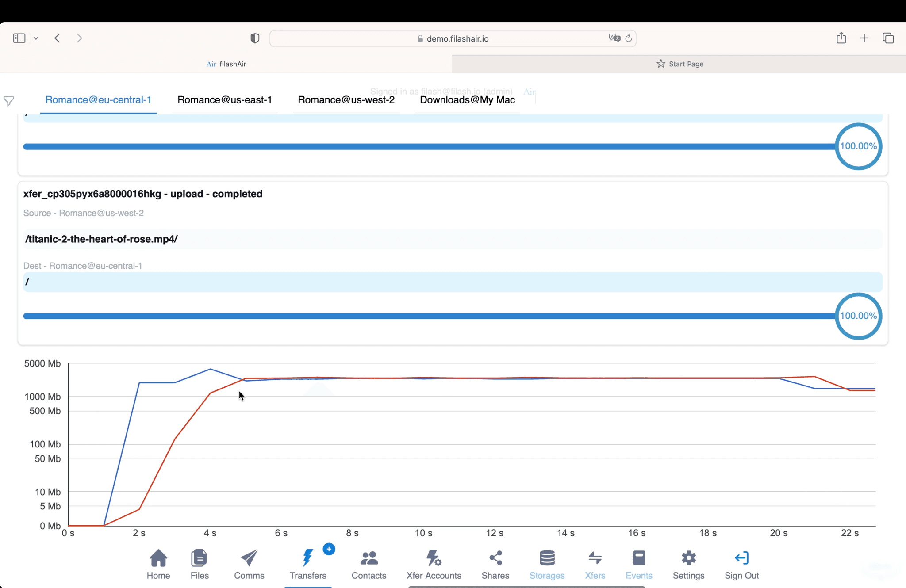
Task: Expand Romance@us-west-2 storage dropdown
Action: 346,99
